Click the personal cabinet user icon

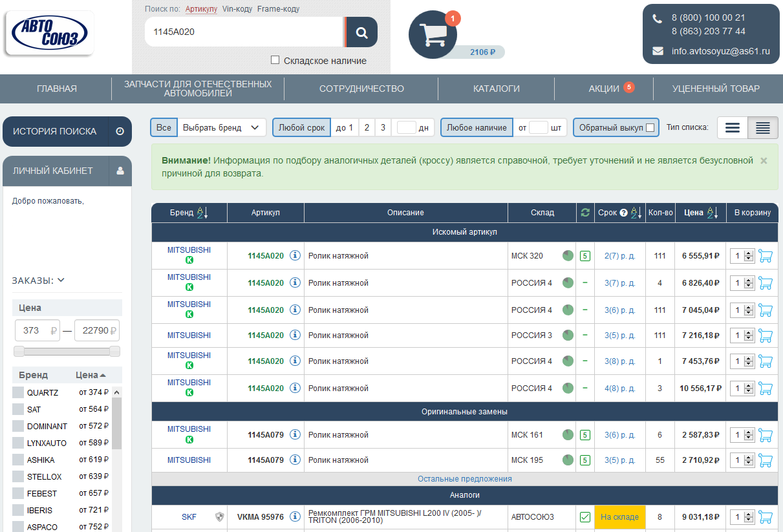tap(120, 171)
